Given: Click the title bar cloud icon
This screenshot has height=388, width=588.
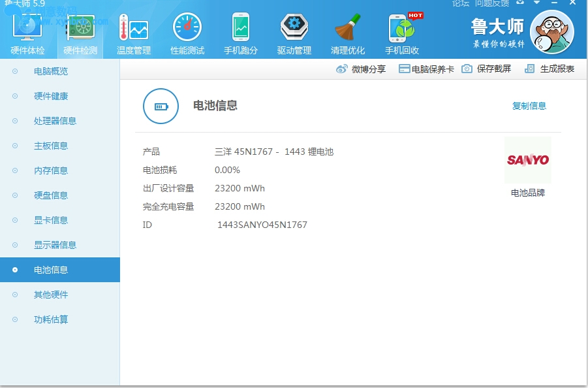Looking at the screenshot, I should [520, 3].
